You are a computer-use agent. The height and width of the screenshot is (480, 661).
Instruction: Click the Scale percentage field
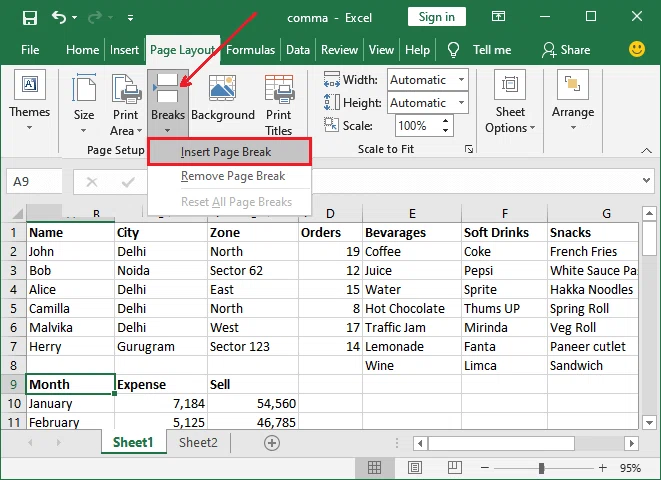point(417,126)
